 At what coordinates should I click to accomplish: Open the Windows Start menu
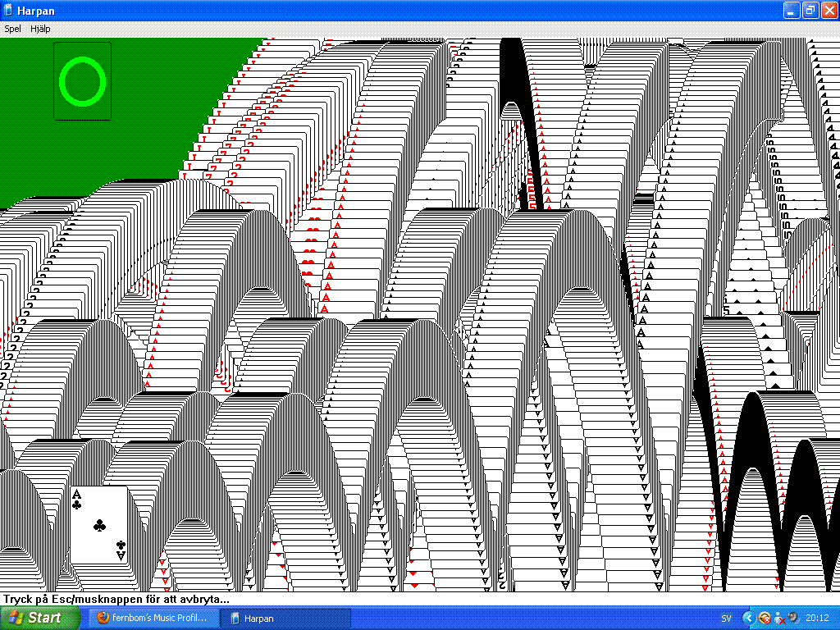(39, 618)
